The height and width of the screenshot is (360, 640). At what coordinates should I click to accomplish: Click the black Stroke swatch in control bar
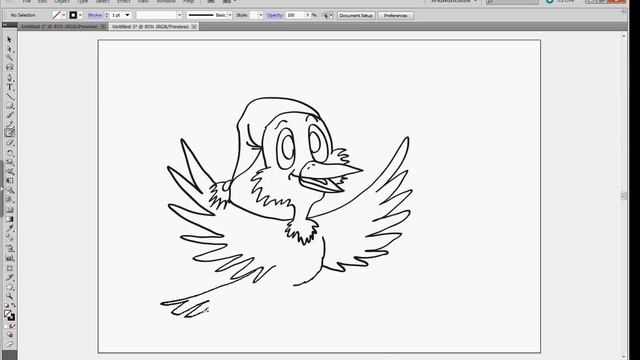point(73,15)
